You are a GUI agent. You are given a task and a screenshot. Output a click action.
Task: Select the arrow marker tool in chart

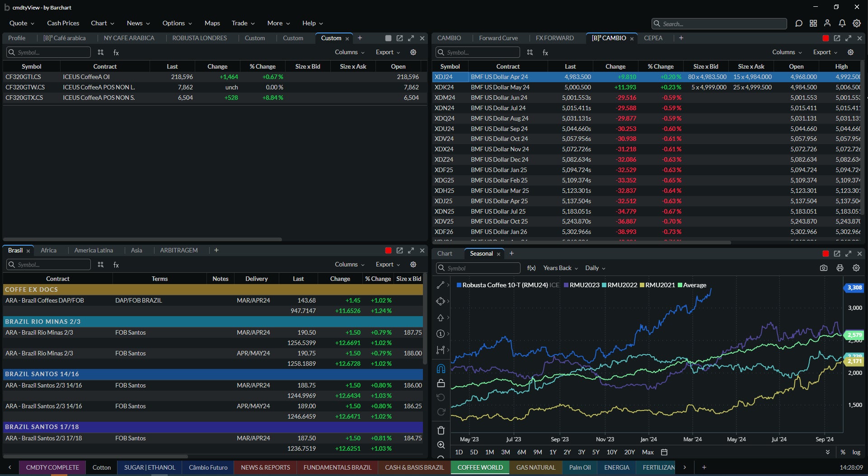441,317
